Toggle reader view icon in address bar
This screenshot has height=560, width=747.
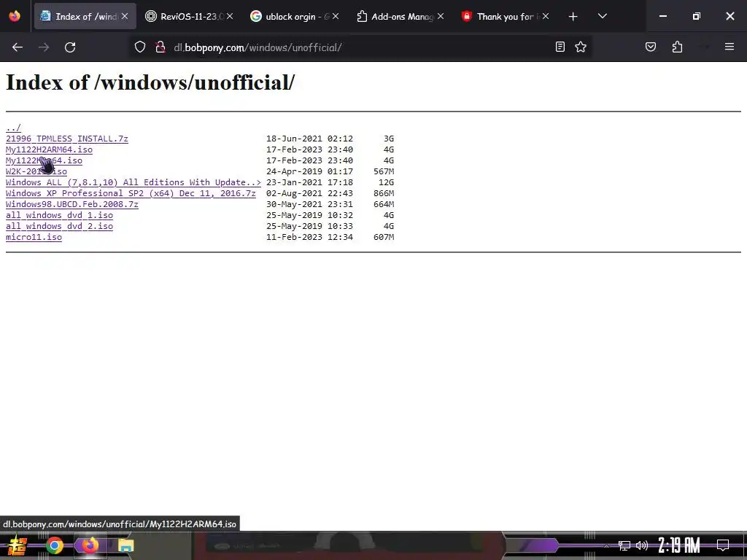pyautogui.click(x=560, y=47)
